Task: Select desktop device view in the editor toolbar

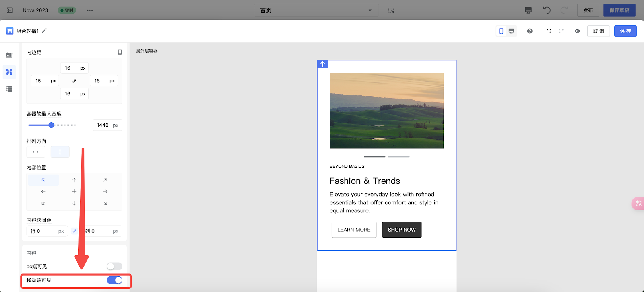Action: (511, 31)
